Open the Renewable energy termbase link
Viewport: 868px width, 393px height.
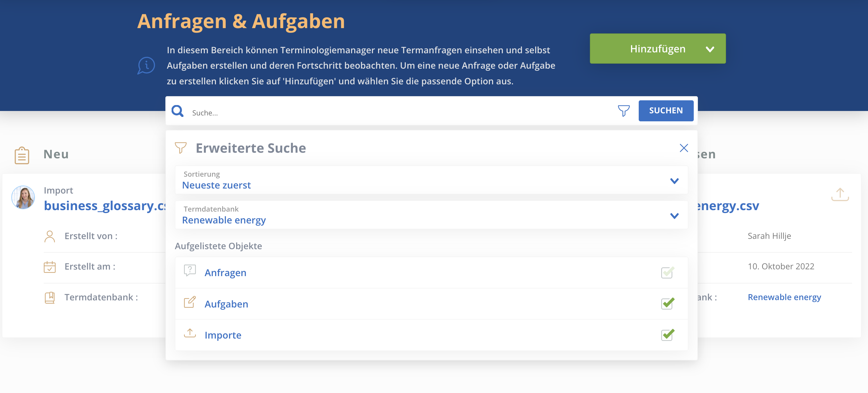pyautogui.click(x=784, y=297)
